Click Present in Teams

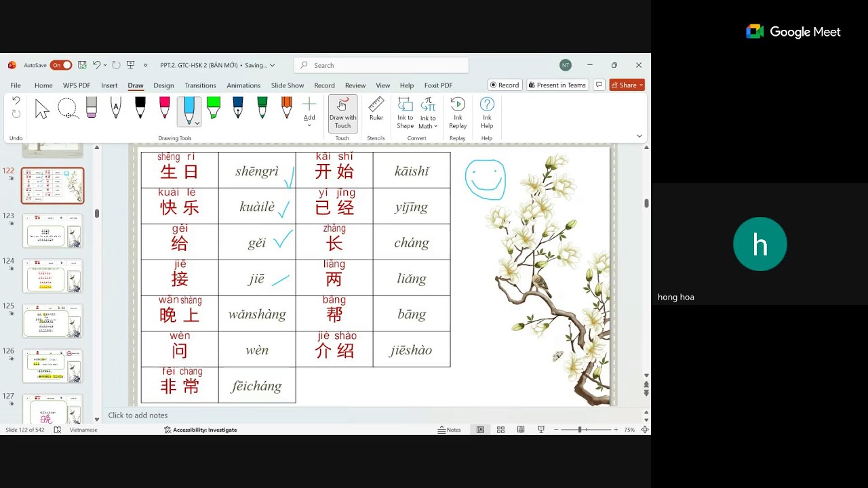point(557,85)
